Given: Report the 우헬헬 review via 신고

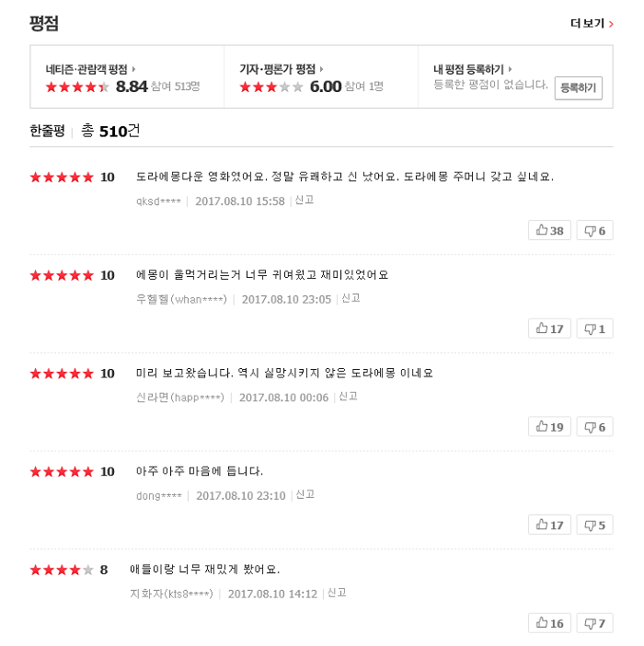Looking at the screenshot, I should [351, 298].
